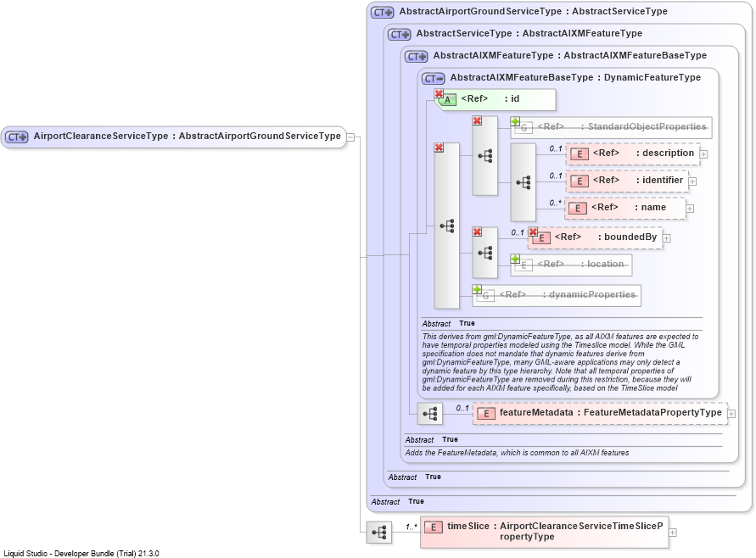Expand the description element

pyautogui.click(x=703, y=154)
